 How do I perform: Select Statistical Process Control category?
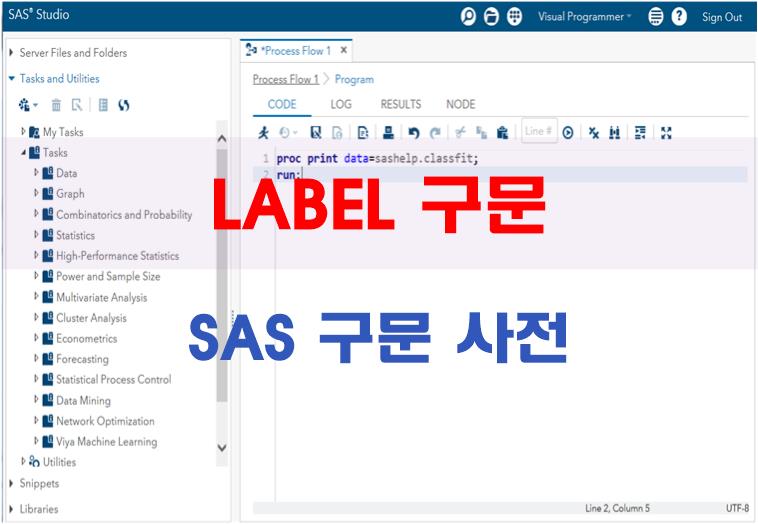click(114, 379)
